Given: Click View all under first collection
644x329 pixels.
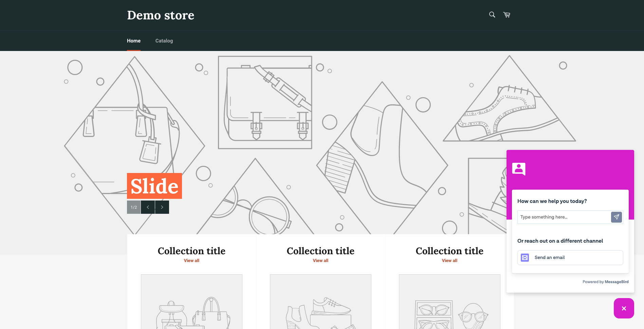Looking at the screenshot, I should click(191, 261).
